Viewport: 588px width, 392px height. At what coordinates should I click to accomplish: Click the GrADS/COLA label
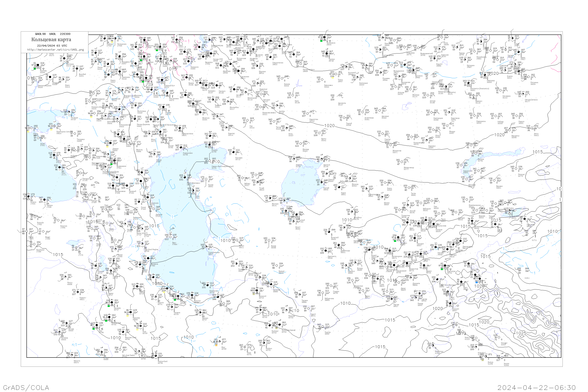26,387
